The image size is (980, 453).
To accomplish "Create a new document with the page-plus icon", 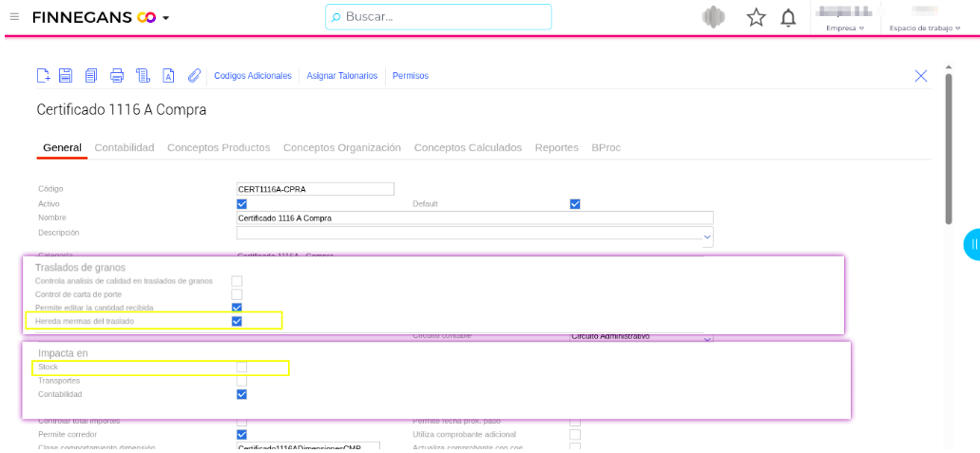I will 43,76.
